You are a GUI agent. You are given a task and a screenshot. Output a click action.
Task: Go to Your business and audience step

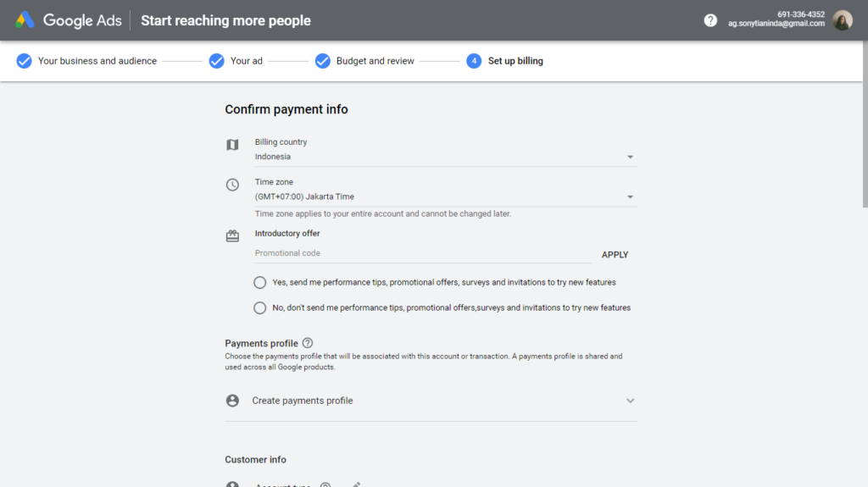[x=86, y=61]
